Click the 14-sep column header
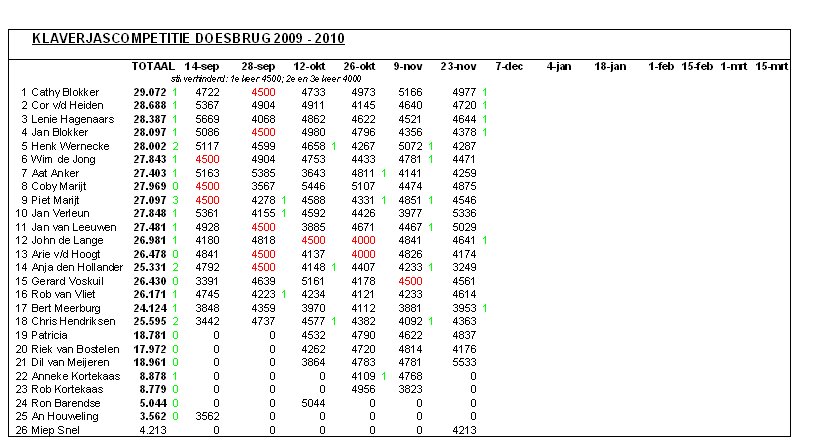 tap(203, 66)
